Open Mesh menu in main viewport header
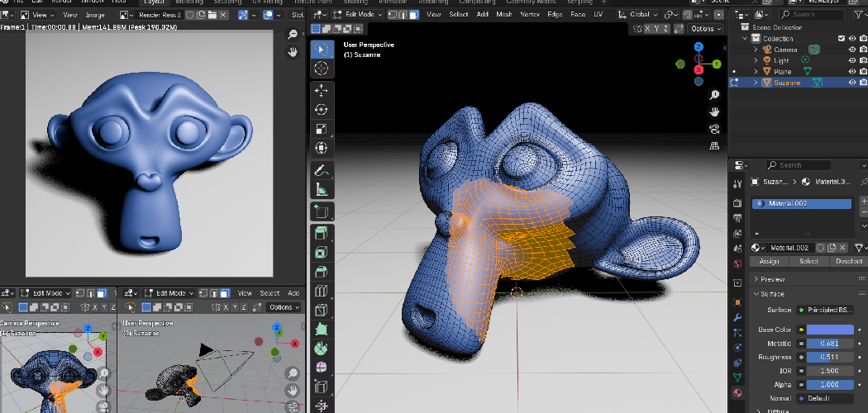Screen dimensions: 868x413 coord(503,14)
